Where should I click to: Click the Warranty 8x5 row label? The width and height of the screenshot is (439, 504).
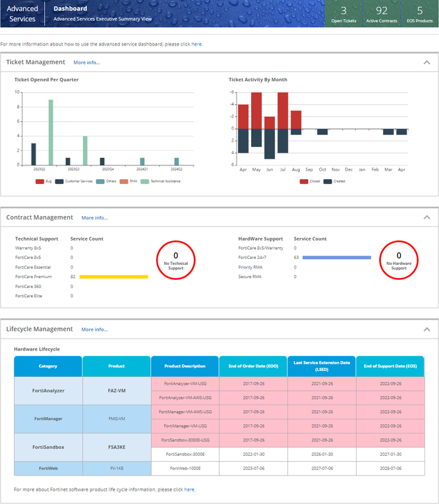coord(28,248)
